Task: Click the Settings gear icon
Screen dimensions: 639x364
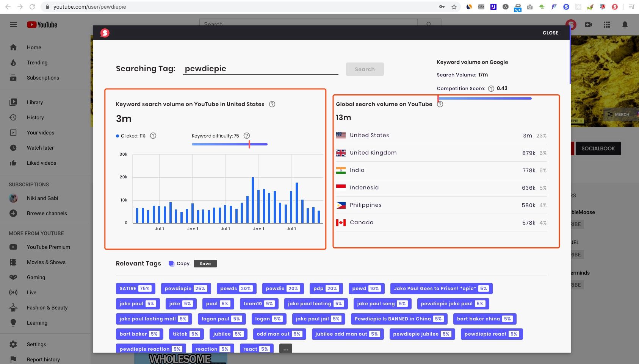Action: click(13, 344)
